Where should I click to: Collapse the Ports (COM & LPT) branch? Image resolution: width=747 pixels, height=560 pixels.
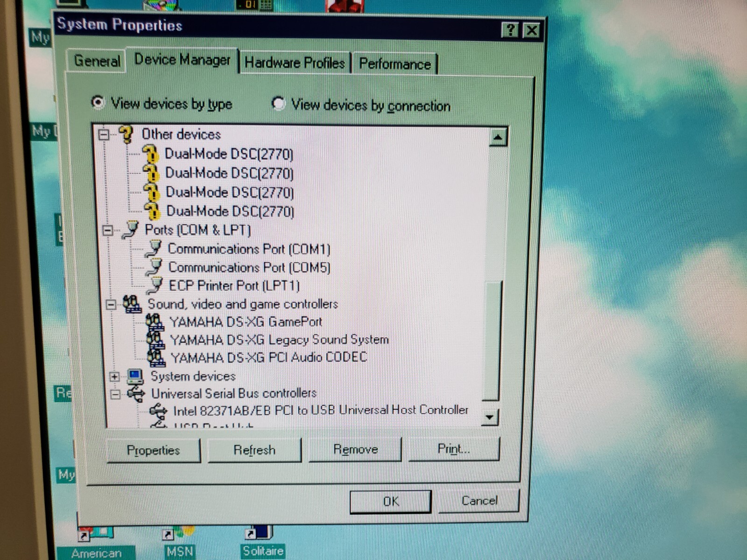[108, 230]
